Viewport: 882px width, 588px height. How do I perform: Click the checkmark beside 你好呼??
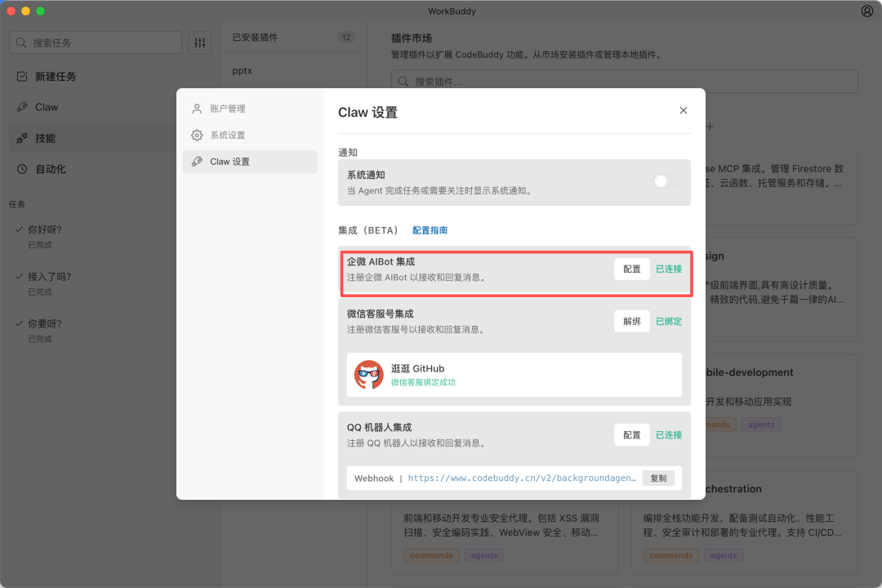click(19, 230)
